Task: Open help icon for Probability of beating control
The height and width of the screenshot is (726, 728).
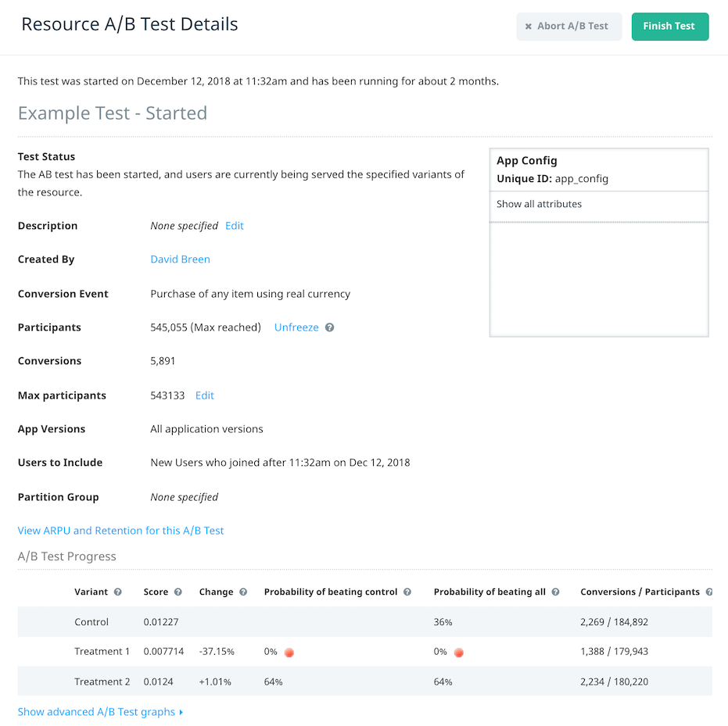Action: pos(407,592)
